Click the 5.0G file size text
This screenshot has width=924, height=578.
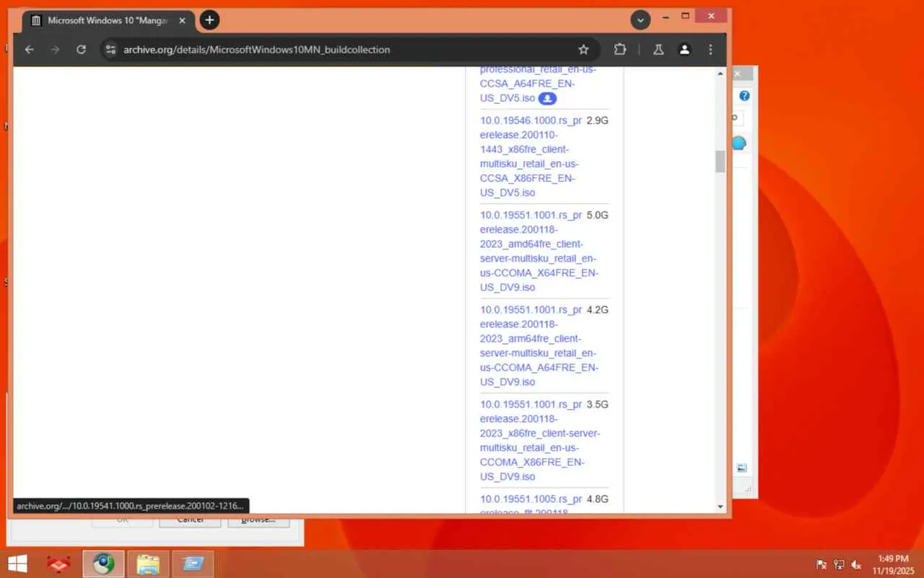pyautogui.click(x=598, y=215)
